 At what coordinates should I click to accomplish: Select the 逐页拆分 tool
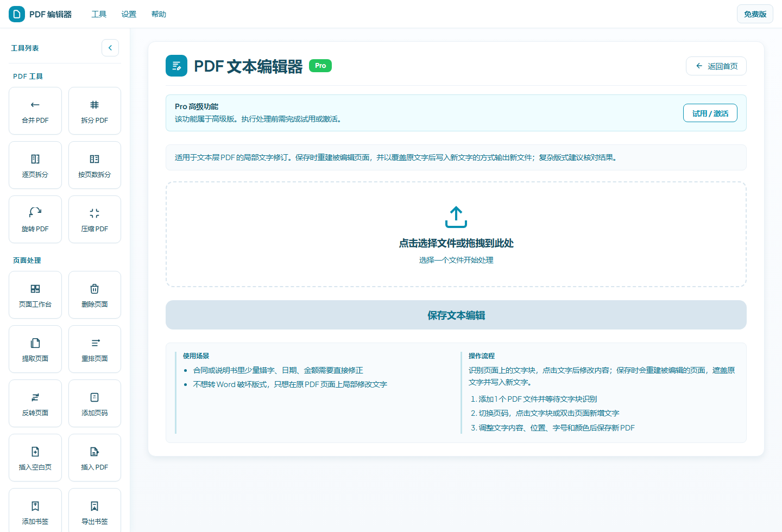[35, 165]
